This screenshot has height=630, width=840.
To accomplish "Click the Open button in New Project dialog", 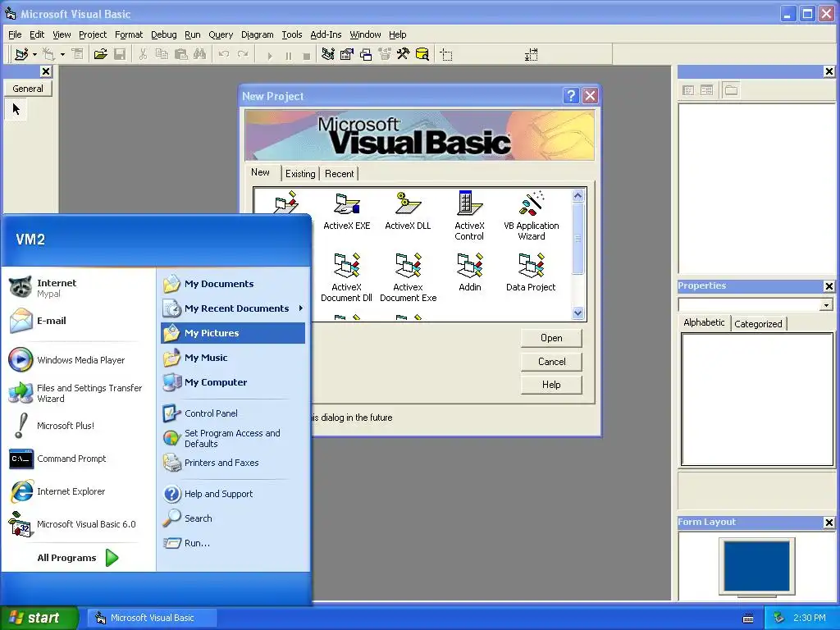I will (x=551, y=338).
